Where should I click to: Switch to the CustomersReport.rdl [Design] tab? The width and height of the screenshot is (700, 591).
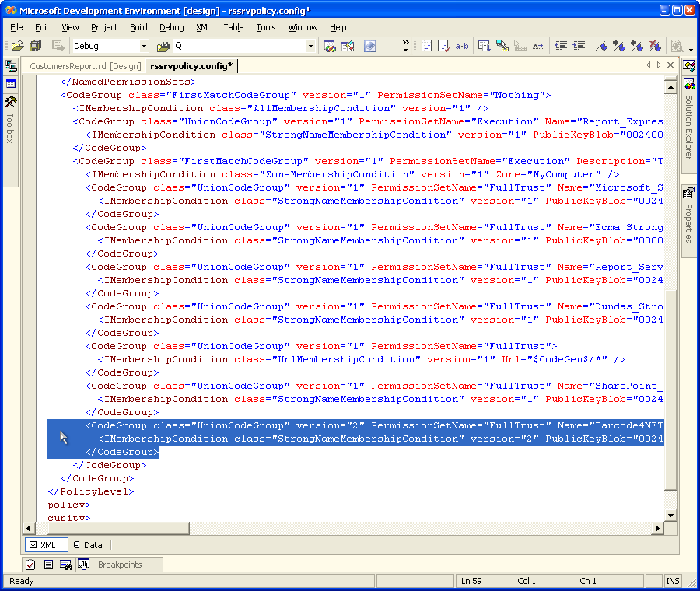85,66
